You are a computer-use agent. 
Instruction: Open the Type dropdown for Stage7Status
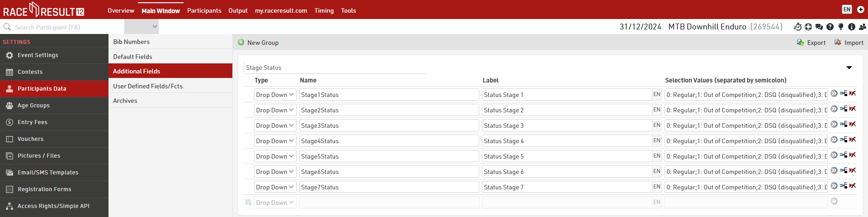click(275, 187)
